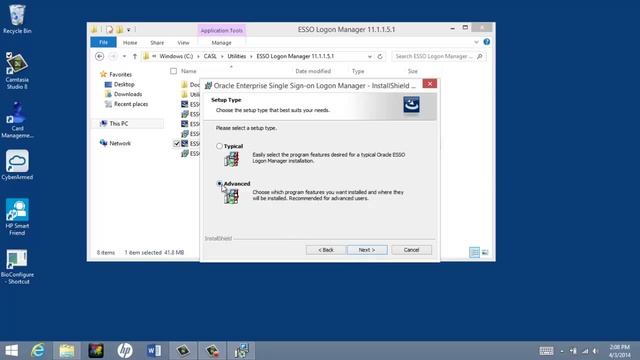Sort files by the Name column
This screenshot has height=360, width=640.
pos(189,71)
